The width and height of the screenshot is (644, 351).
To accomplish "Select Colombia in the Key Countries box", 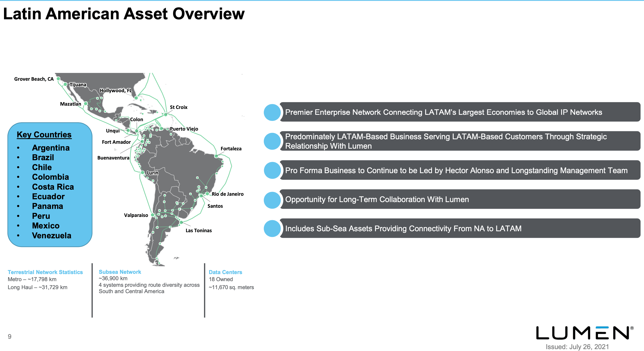I will point(50,177).
